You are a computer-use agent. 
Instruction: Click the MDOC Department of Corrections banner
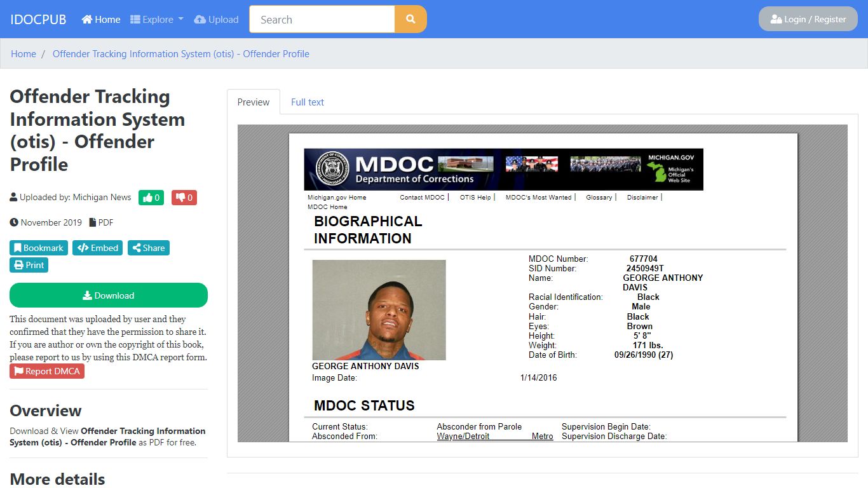click(x=503, y=170)
